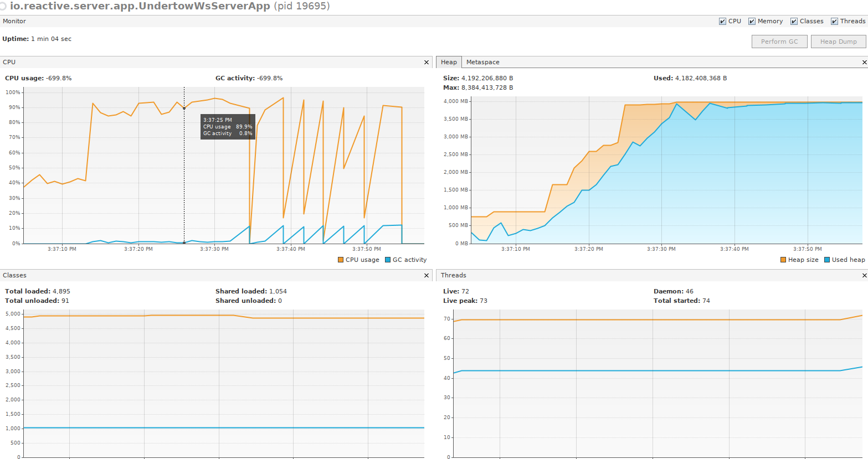Toggle the Memory monitoring checkbox
The height and width of the screenshot is (459, 868).
[752, 21]
